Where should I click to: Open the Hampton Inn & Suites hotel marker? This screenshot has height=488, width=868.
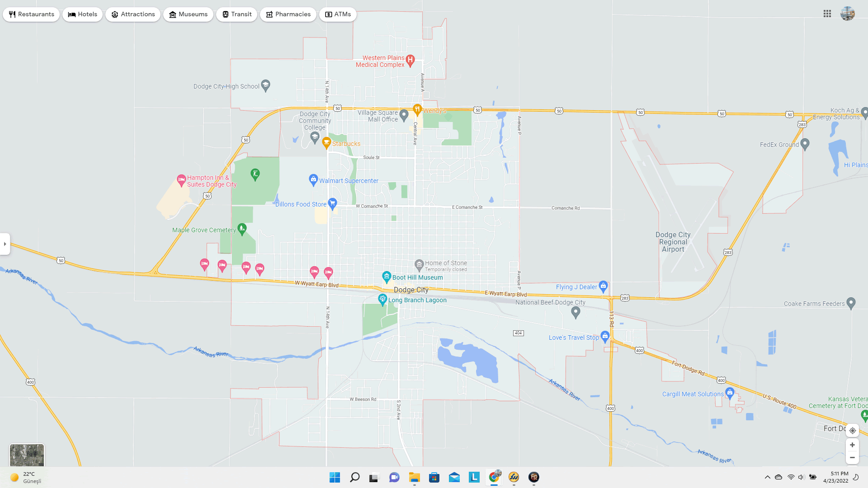181,180
